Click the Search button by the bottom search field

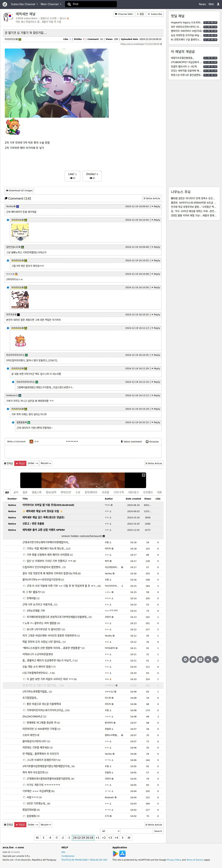click(158, 831)
